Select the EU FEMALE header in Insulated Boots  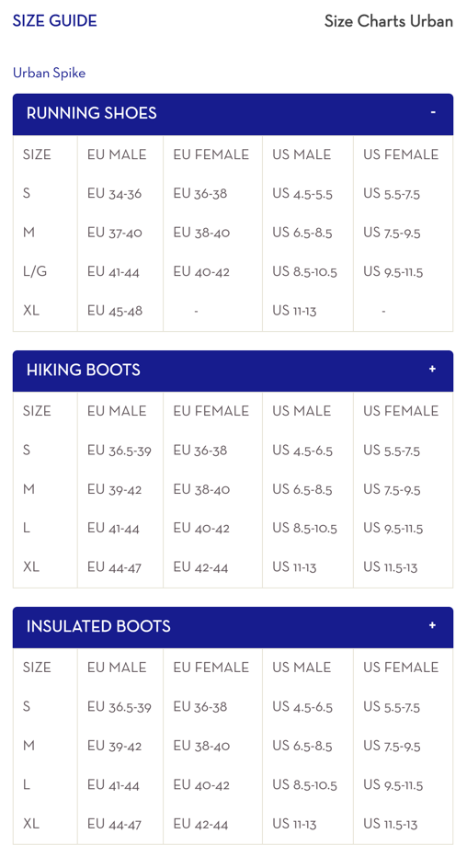[x=211, y=668]
